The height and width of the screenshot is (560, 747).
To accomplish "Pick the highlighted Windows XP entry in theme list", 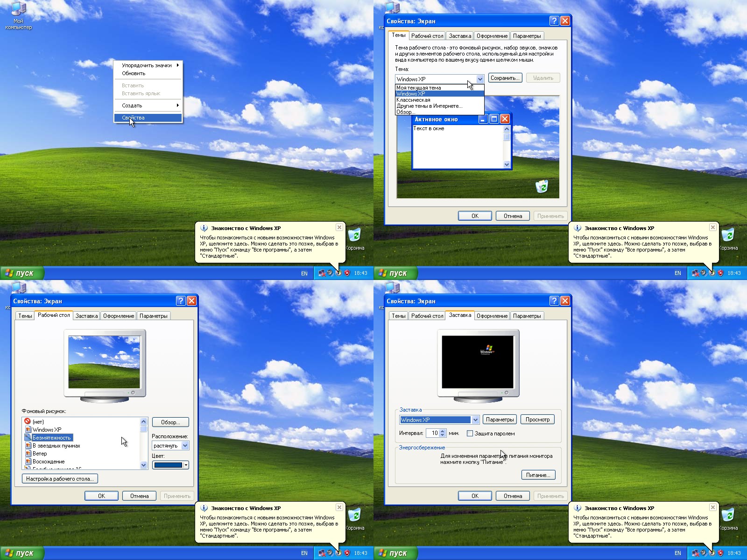I will point(439,94).
